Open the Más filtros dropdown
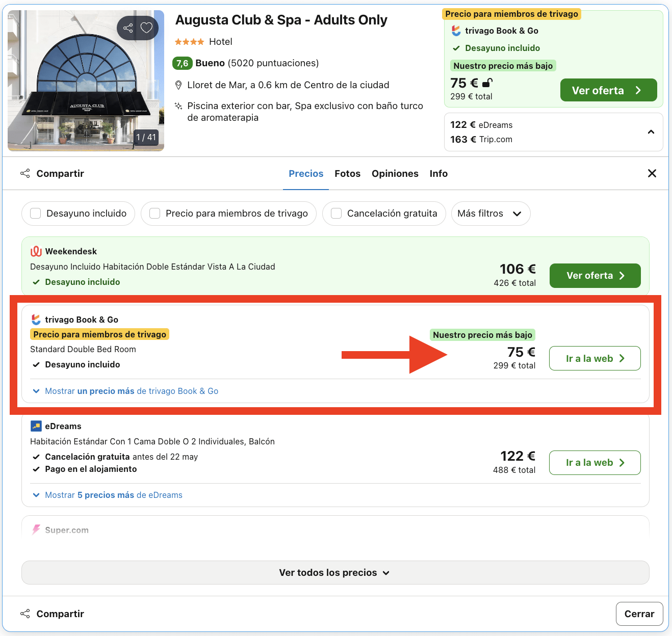Screen dimensions: 672x636 coord(490,214)
